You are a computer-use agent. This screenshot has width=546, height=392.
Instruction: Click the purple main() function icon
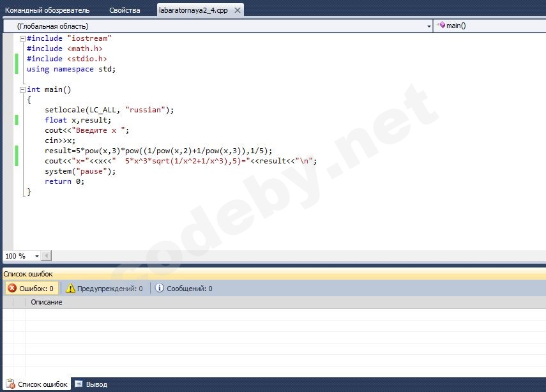tap(441, 25)
